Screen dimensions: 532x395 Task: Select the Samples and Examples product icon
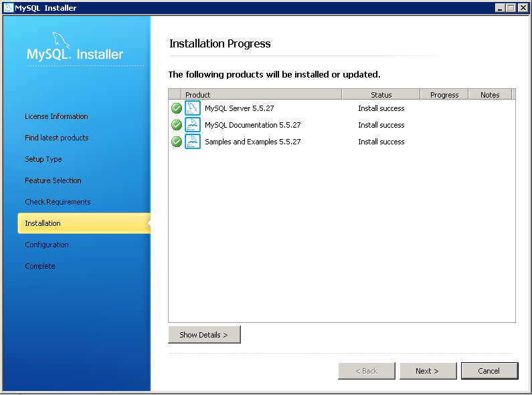[x=192, y=141]
